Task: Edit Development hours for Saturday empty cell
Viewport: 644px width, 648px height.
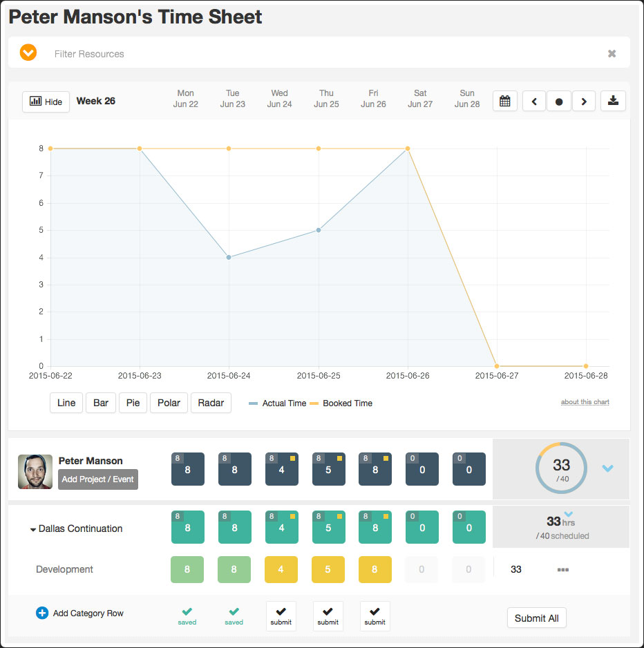Action: [422, 569]
